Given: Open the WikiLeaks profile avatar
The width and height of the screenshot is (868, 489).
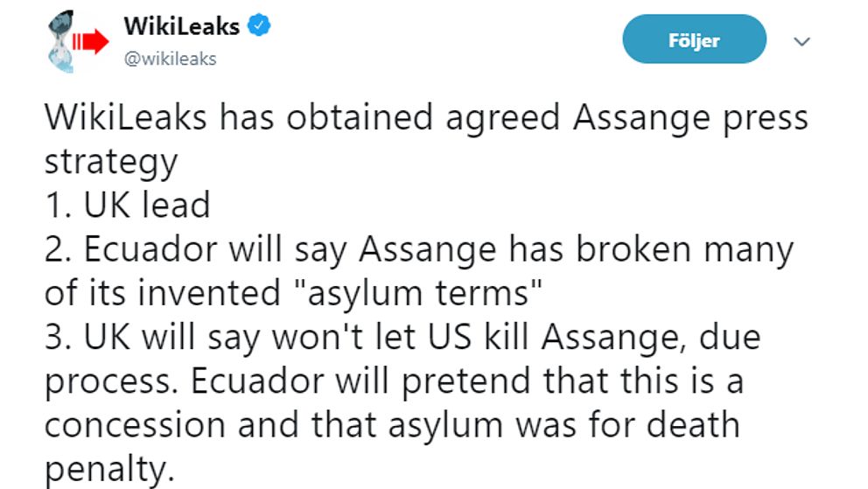Looking at the screenshot, I should click(76, 41).
